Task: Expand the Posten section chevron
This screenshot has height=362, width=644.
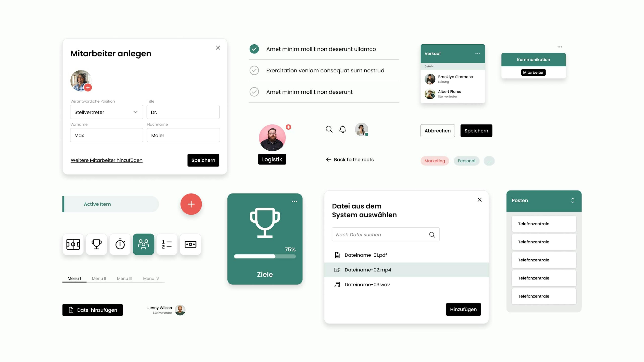Action: click(x=572, y=200)
